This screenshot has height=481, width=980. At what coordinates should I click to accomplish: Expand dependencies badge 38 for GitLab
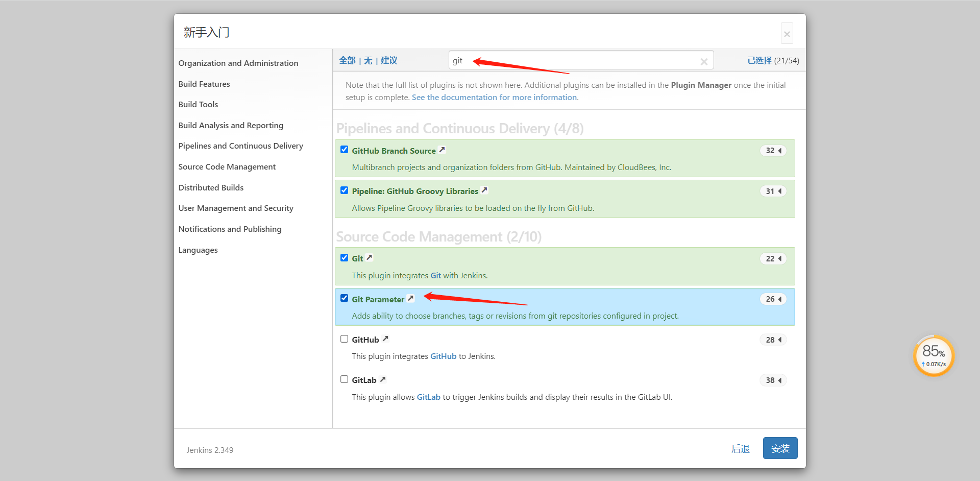[773, 380]
